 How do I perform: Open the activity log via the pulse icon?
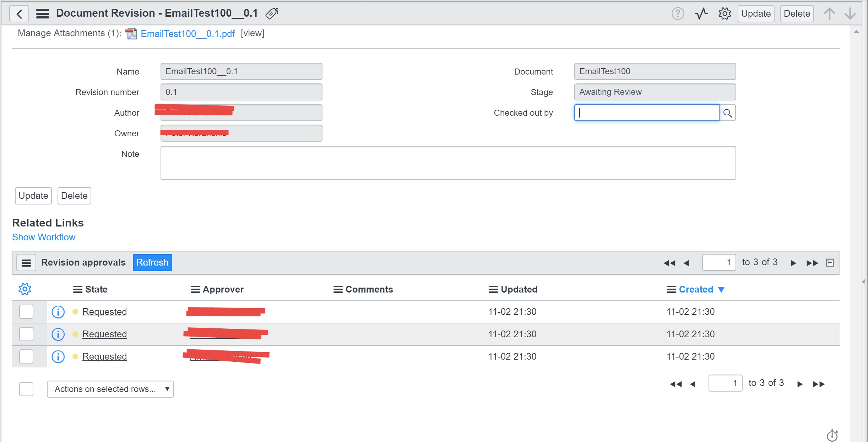pos(701,13)
